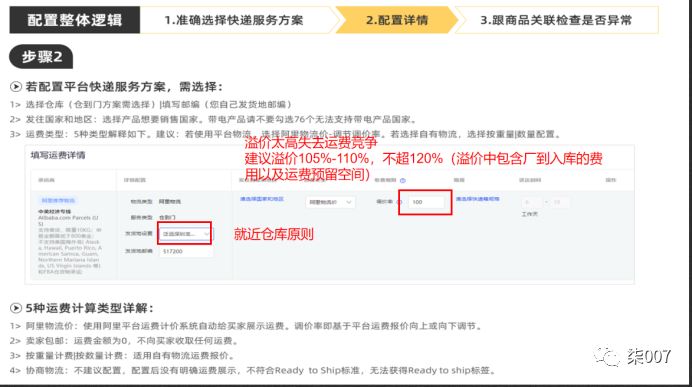Click the line 4> 协商物流
The height and width of the screenshot is (387, 693).
click(253, 371)
